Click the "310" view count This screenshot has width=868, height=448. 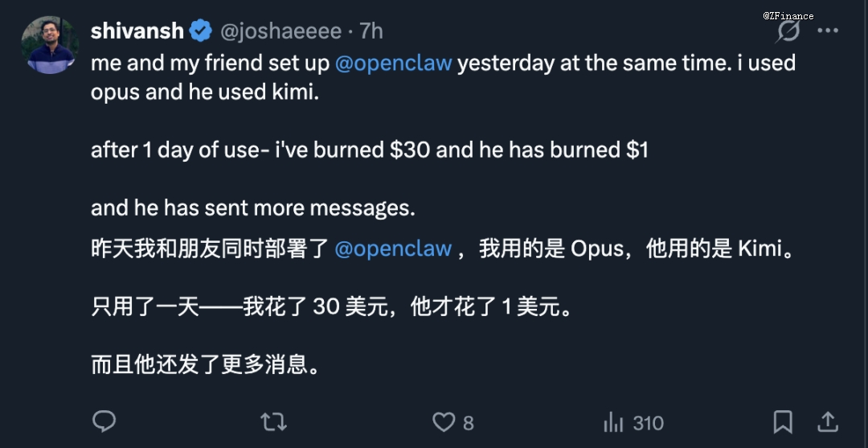(x=648, y=422)
